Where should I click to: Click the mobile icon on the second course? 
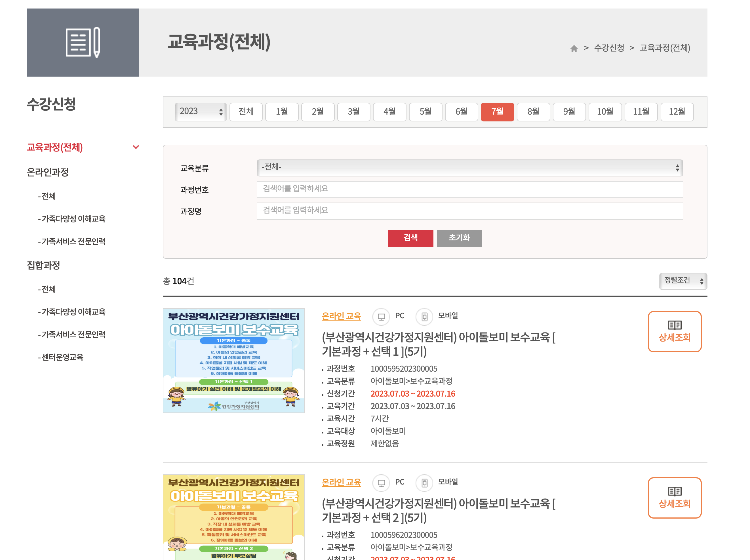point(424,483)
